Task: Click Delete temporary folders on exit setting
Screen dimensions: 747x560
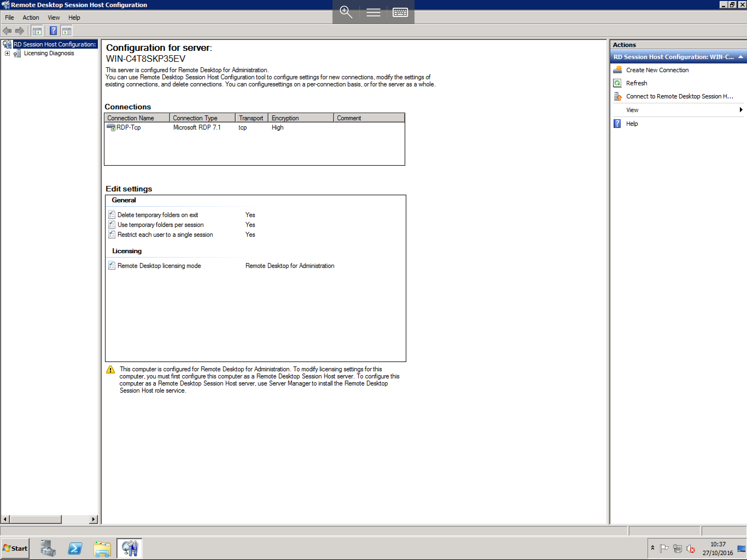Action: (158, 215)
